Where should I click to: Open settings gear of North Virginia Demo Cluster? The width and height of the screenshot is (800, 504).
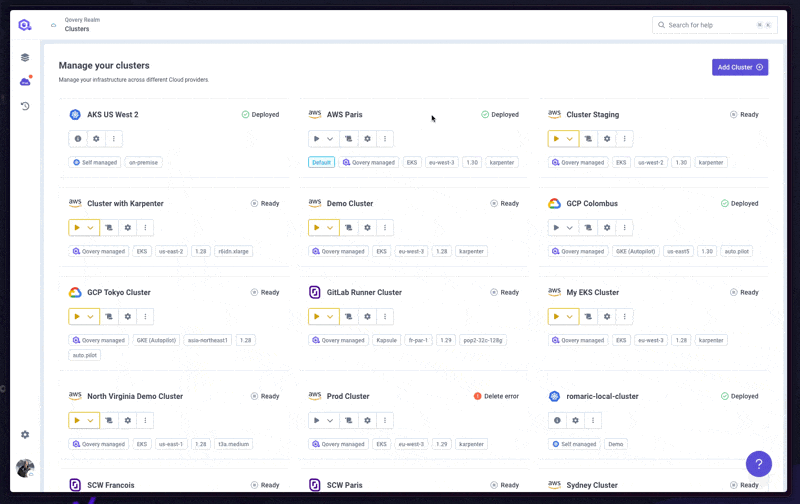coord(128,420)
